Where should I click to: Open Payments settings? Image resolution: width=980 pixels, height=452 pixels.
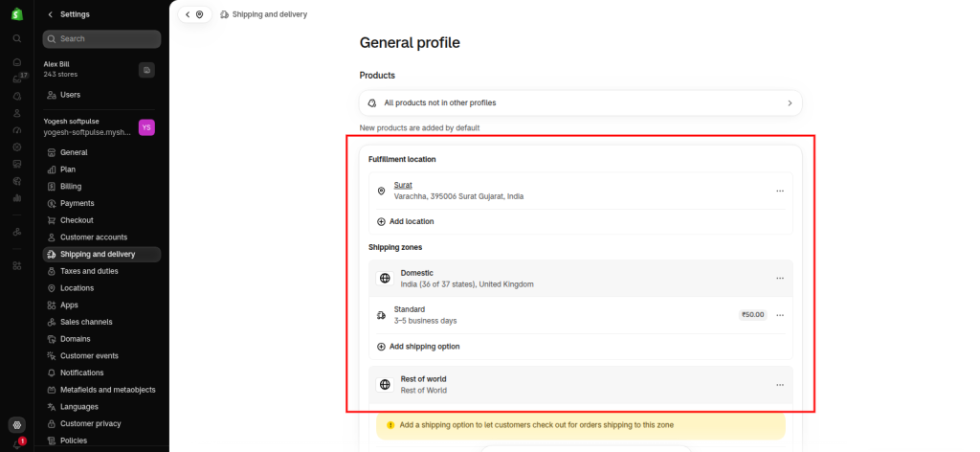(101, 203)
